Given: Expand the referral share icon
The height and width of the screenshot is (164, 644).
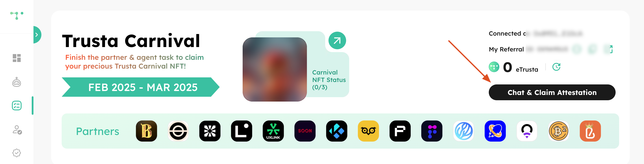Looking at the screenshot, I should tap(610, 49).
